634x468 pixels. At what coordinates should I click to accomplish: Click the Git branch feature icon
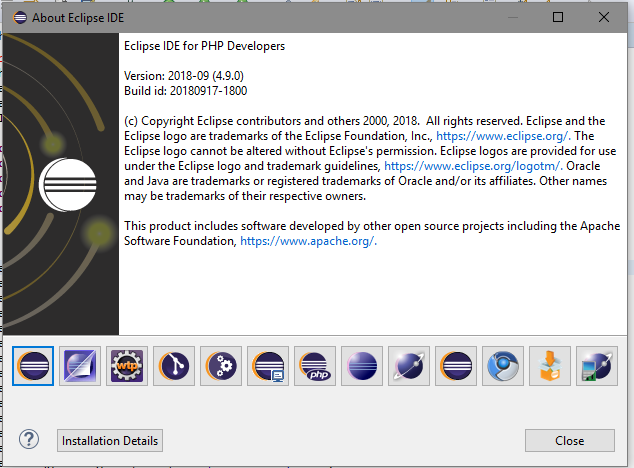click(x=174, y=366)
